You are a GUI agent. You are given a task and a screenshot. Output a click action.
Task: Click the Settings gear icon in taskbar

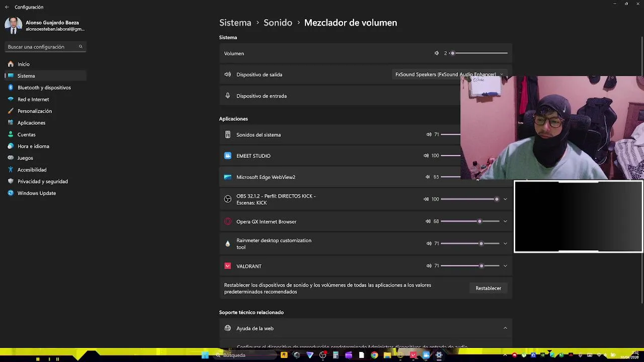pos(439,355)
